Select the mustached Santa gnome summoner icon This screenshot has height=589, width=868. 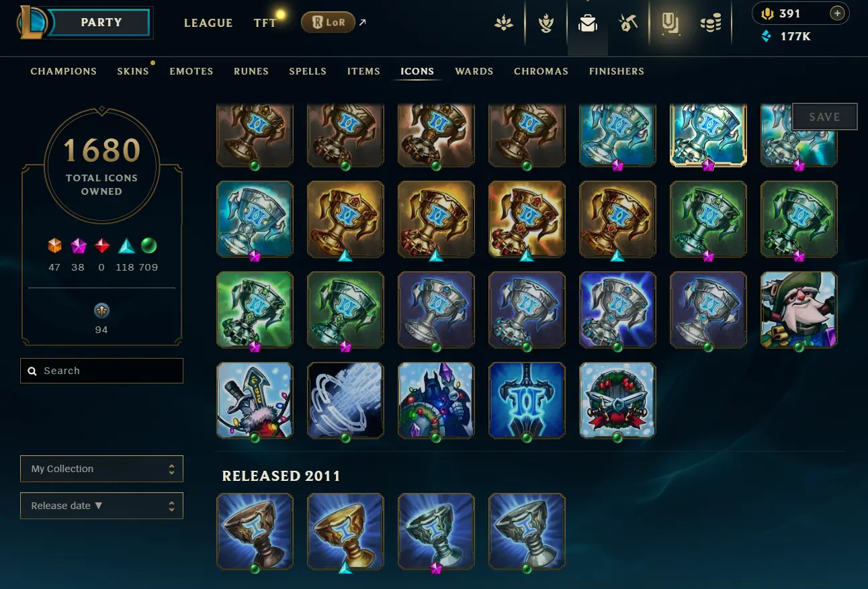799,310
